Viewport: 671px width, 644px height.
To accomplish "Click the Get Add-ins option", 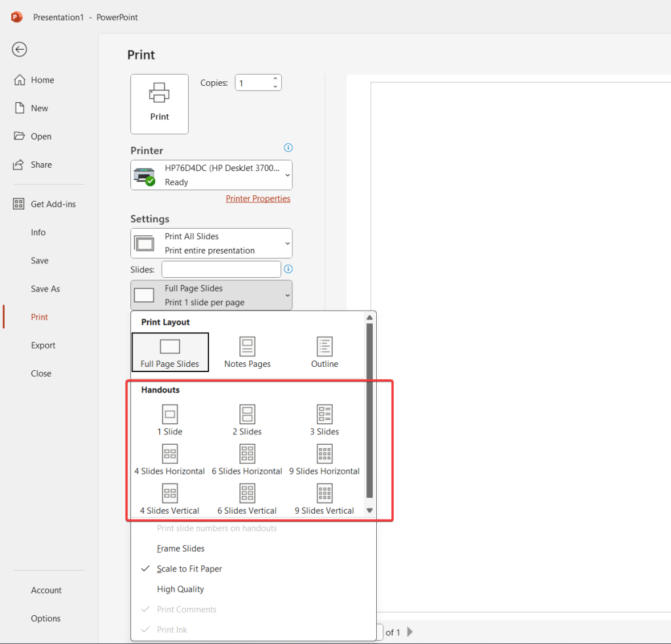I will coord(53,204).
